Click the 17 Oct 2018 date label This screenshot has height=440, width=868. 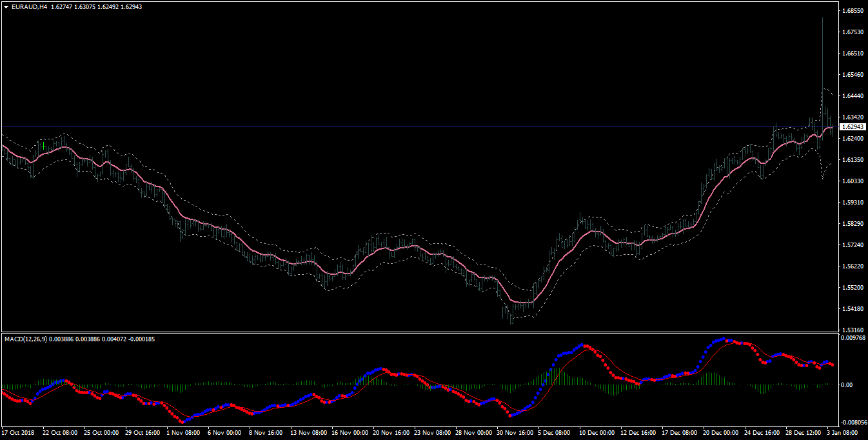click(19, 433)
